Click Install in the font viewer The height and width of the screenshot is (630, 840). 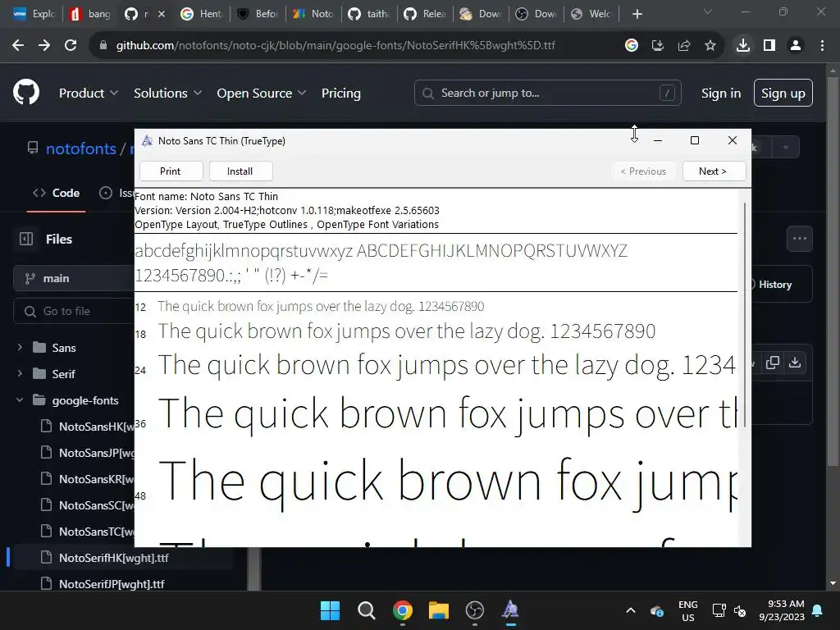pyautogui.click(x=240, y=171)
